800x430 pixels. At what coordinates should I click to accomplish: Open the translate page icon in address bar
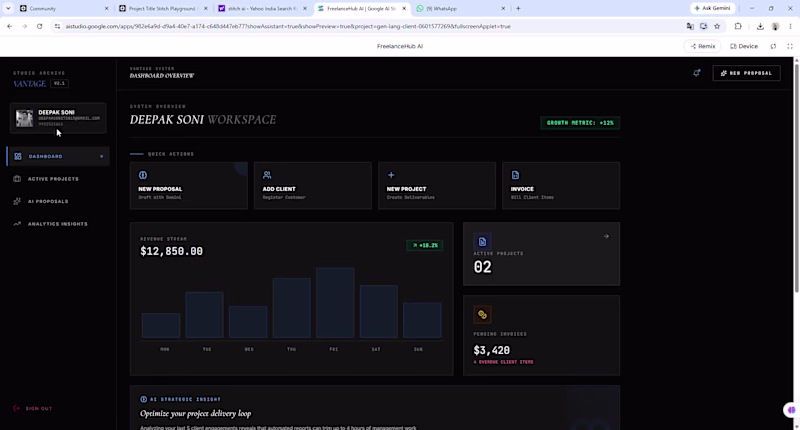pyautogui.click(x=690, y=26)
